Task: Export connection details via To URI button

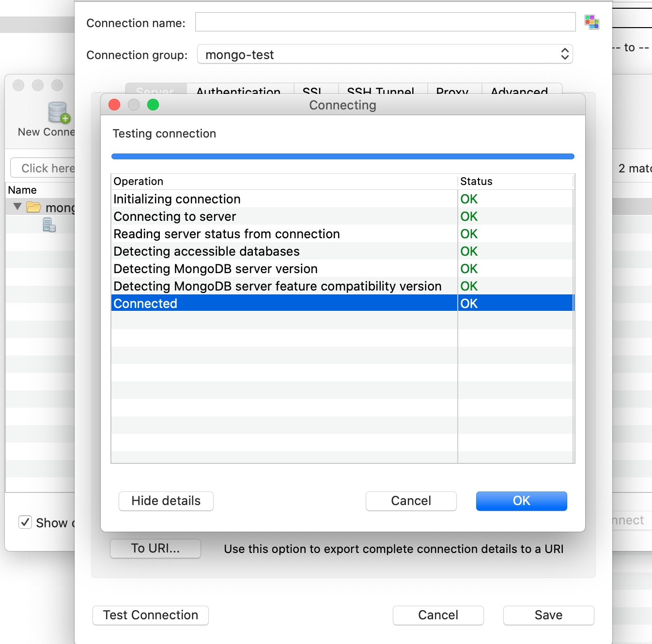Action: pos(155,548)
